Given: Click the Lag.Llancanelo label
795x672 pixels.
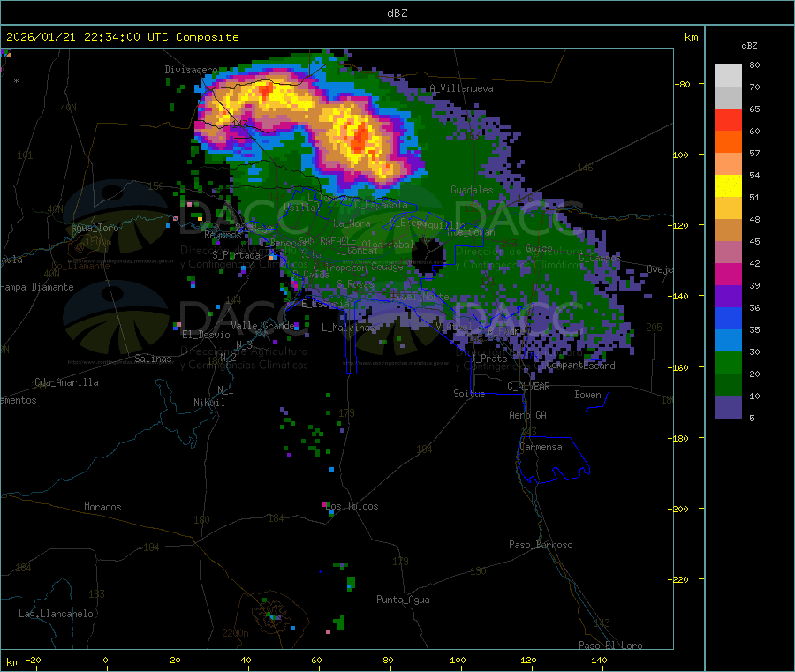Looking at the screenshot, I should [56, 614].
